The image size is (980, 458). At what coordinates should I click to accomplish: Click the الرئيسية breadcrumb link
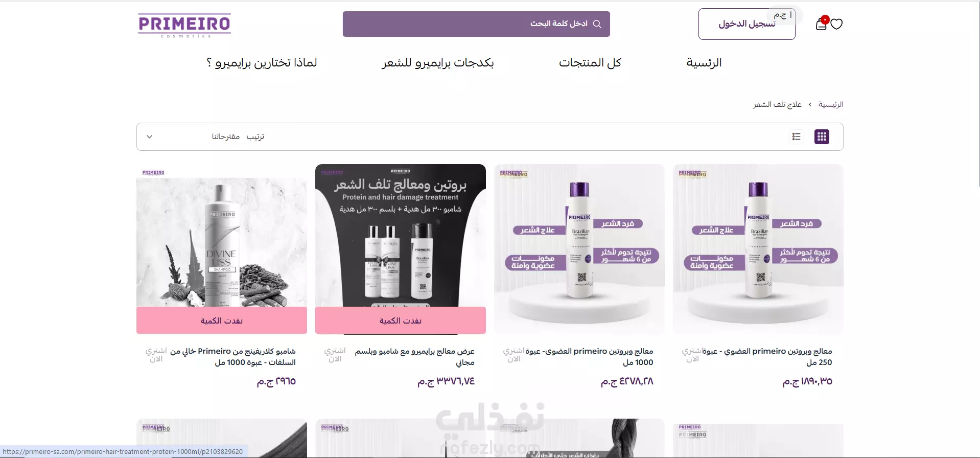(830, 104)
